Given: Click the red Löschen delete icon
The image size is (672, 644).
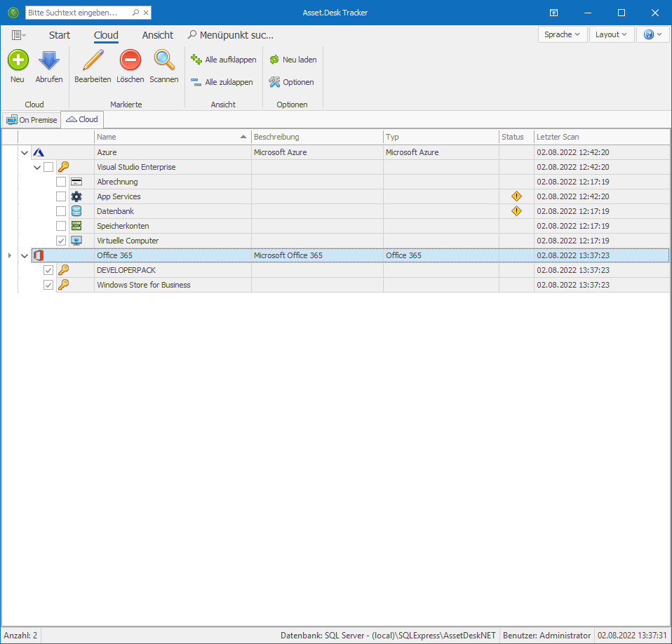Looking at the screenshot, I should pos(130,61).
